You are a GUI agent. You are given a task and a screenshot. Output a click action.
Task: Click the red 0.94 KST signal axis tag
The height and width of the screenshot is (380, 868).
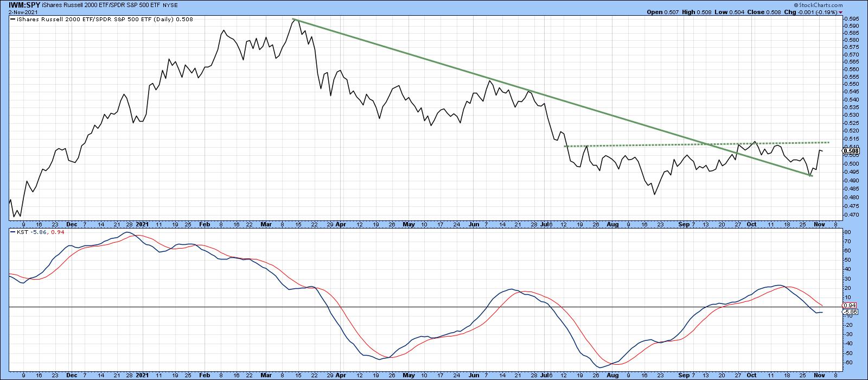pyautogui.click(x=850, y=305)
